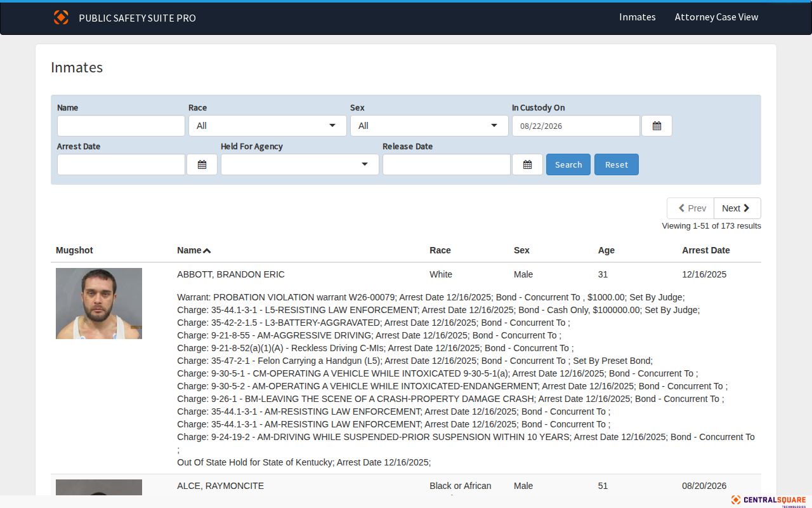Click the In Custody On date field
Image resolution: width=812 pixels, height=508 pixels.
(x=576, y=126)
